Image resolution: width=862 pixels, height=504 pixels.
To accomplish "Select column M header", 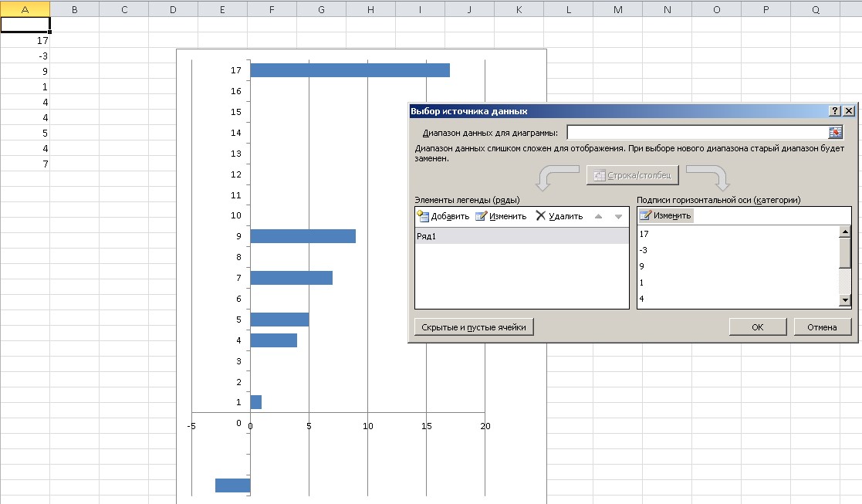I will tap(618, 9).
